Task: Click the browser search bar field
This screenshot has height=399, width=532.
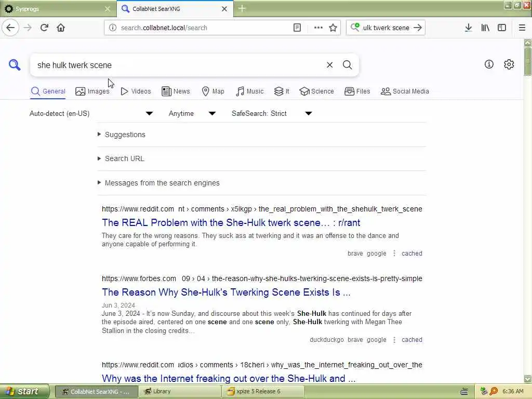Action: pos(386,28)
